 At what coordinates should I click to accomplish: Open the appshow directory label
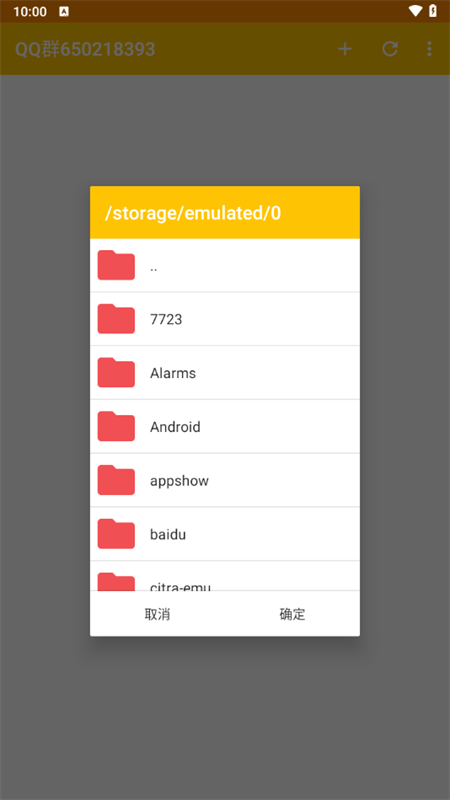coord(180,481)
